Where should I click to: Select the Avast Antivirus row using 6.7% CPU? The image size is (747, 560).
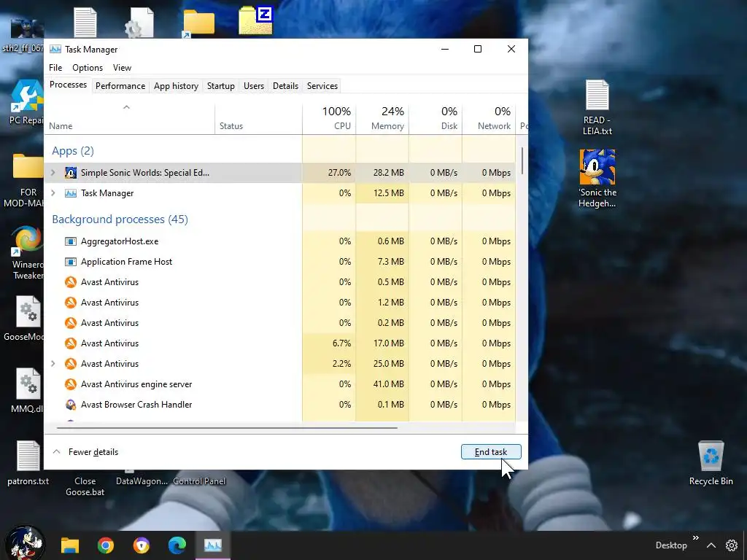[280, 343]
